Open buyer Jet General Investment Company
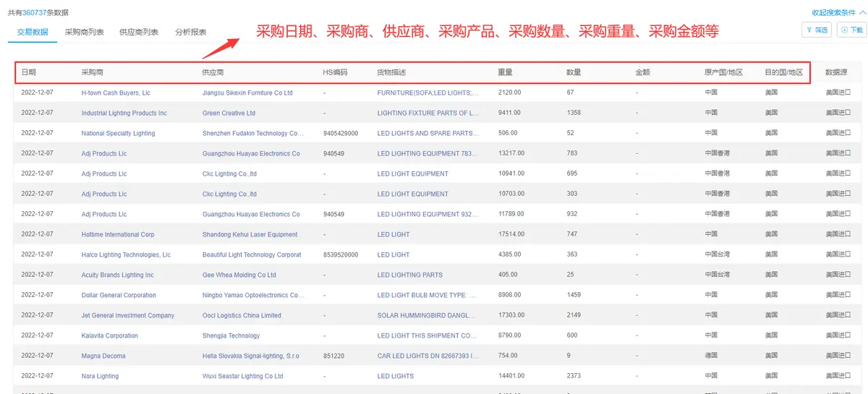868x394 pixels. click(128, 315)
